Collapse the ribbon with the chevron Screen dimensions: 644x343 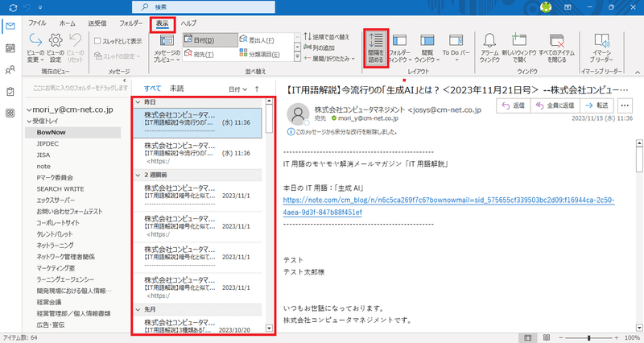coord(638,72)
